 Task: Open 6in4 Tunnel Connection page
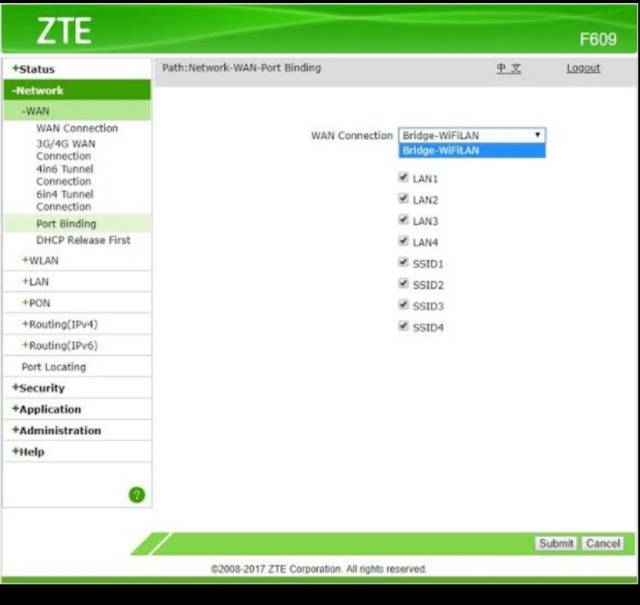pos(64,200)
